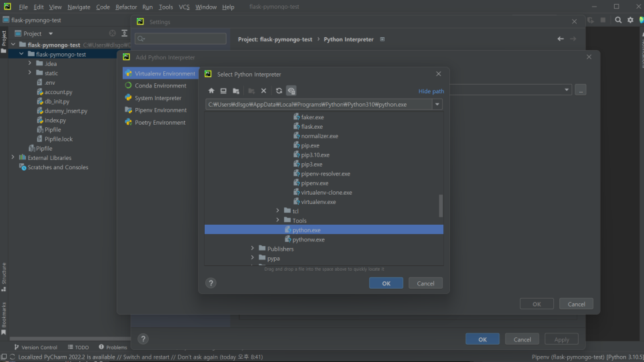
Task: Select normalizer.exe file
Action: [315, 136]
